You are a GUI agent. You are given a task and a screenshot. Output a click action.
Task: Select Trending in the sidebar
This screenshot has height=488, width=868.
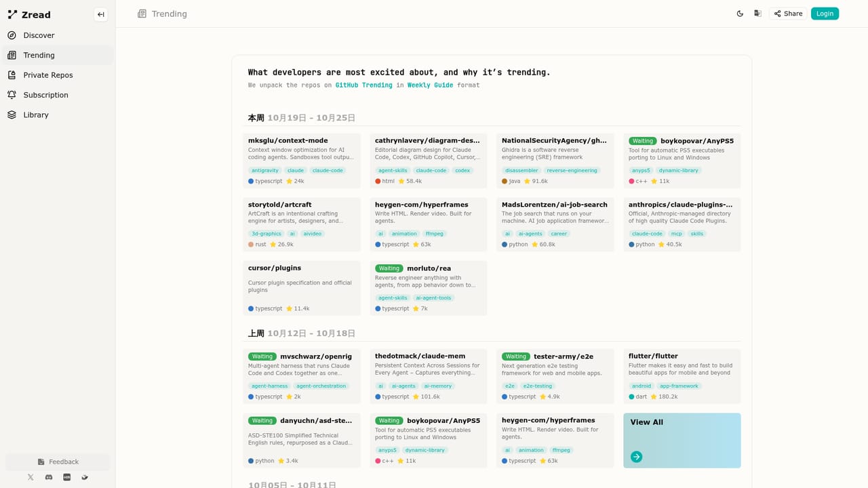58,55
